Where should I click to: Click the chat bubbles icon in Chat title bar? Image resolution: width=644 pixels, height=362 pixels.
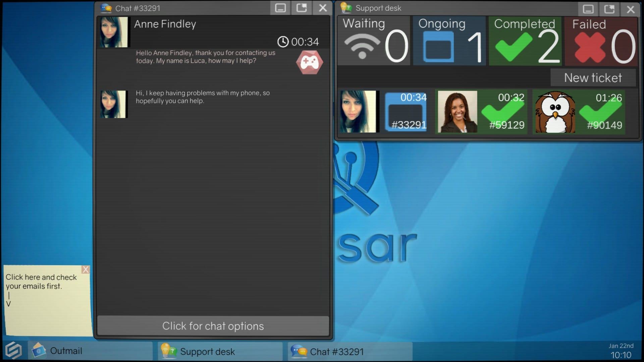[106, 8]
